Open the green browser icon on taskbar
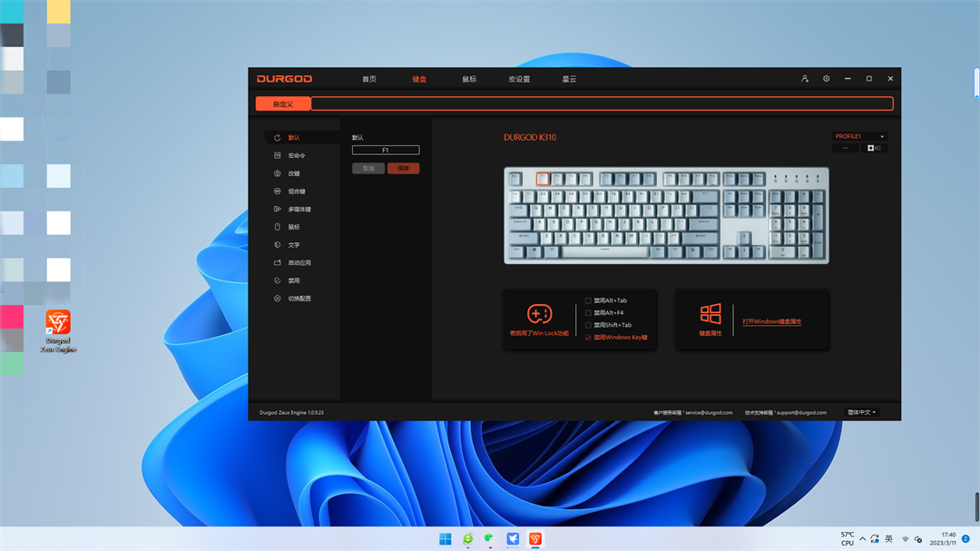 467,539
